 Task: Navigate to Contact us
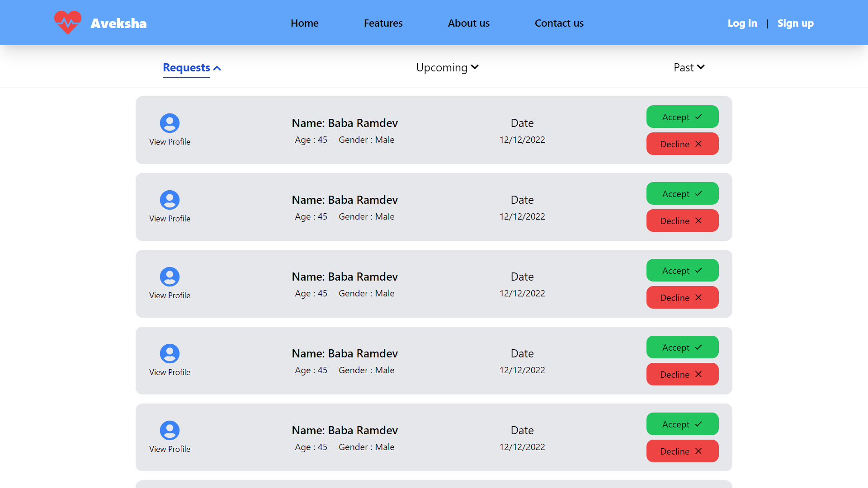[x=559, y=23]
